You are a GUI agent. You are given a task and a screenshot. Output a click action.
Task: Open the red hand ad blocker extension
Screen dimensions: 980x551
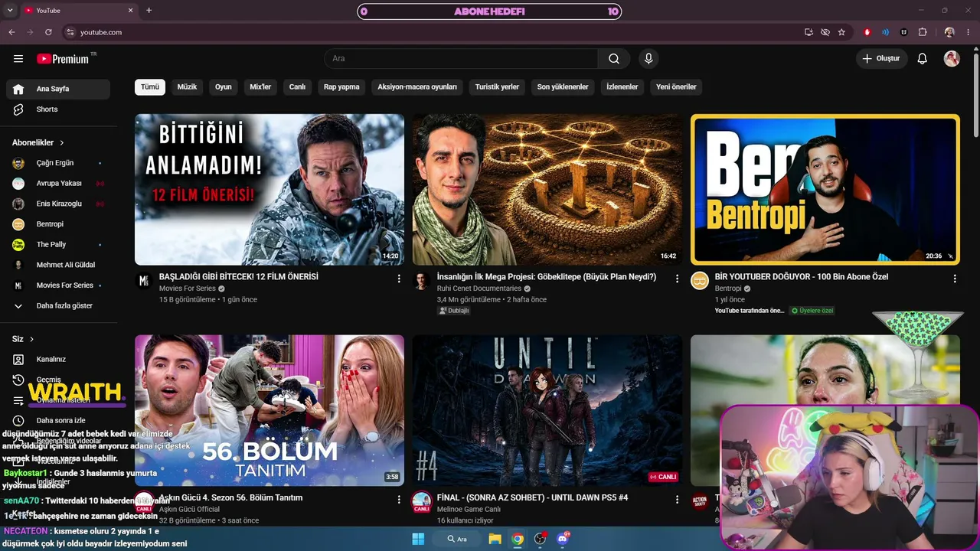tap(867, 32)
